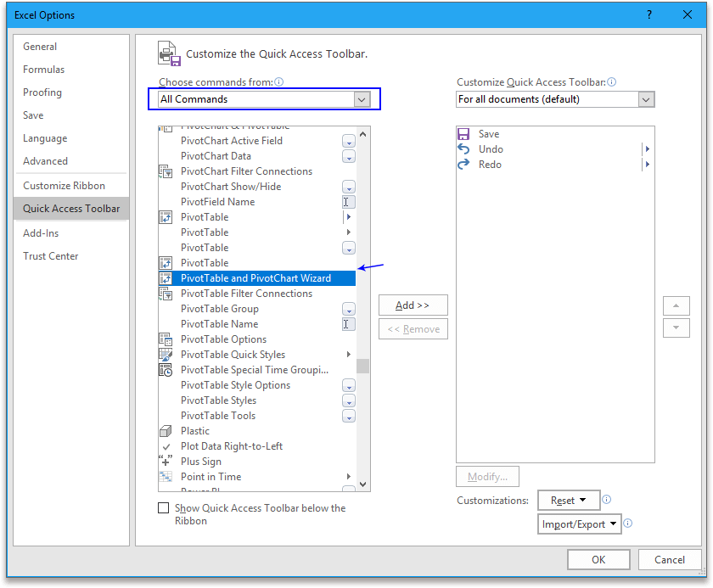
Task: Click the Point in Time icon
Action: (166, 477)
